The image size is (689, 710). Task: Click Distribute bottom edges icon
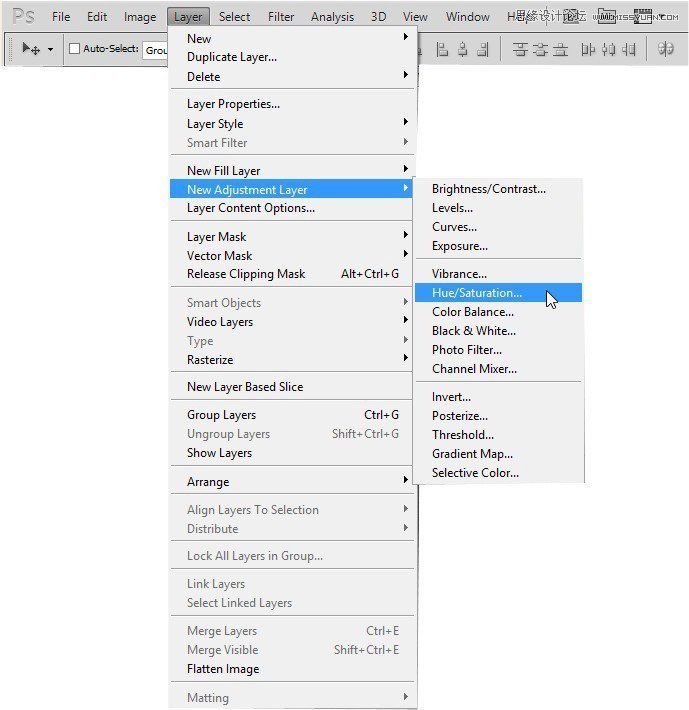pos(560,49)
